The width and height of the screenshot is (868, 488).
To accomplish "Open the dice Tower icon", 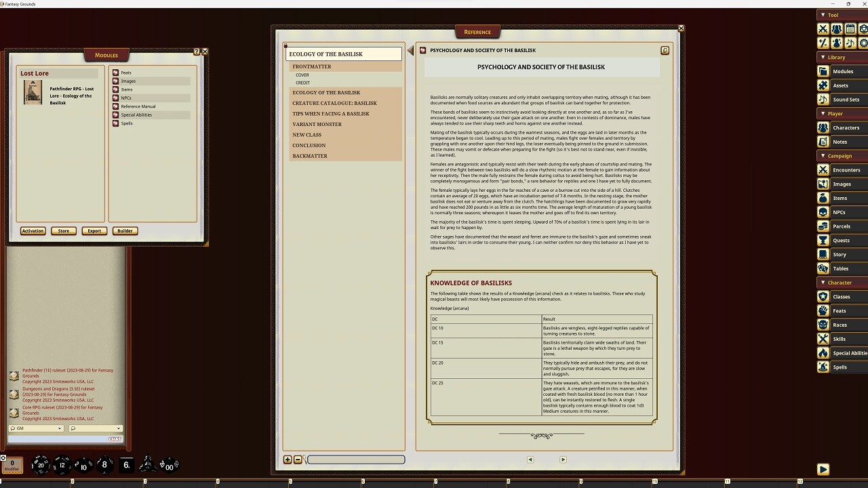I will click(x=863, y=28).
